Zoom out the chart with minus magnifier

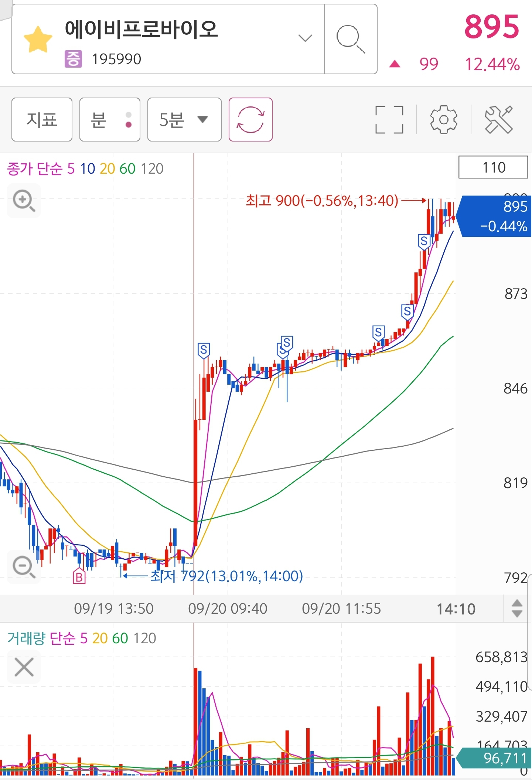click(24, 566)
